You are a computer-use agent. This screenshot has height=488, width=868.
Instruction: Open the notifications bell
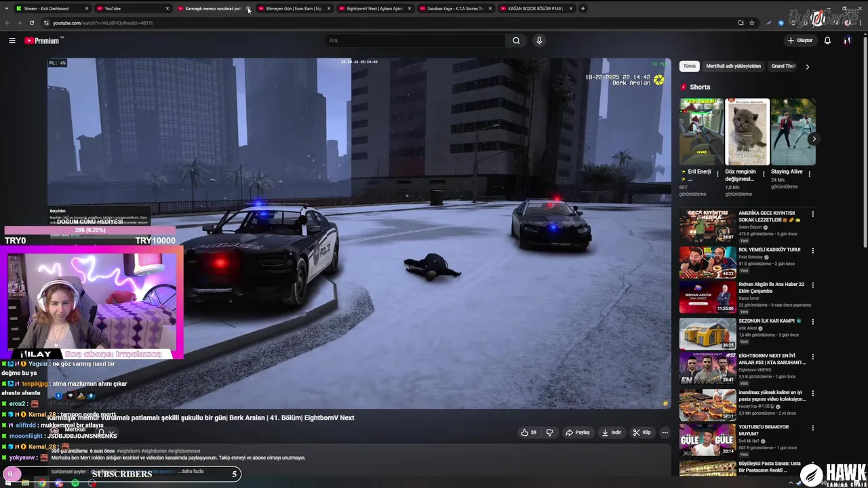[827, 41]
